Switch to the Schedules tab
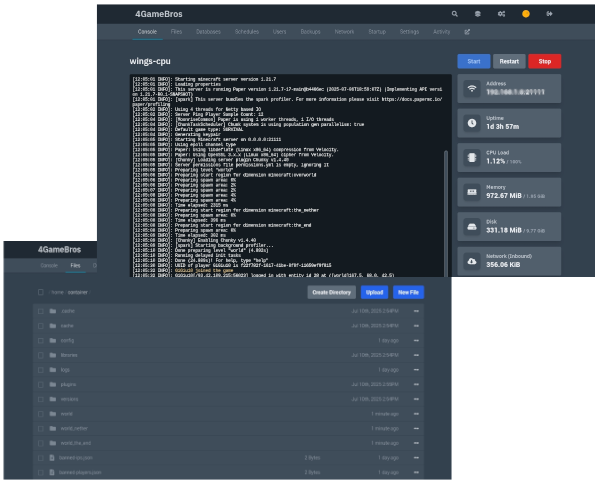The image size is (600, 480). 247,32
